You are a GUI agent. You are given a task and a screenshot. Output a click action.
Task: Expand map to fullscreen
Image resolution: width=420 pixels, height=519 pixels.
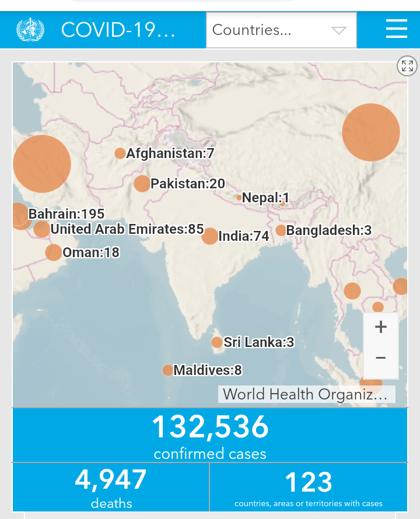pyautogui.click(x=407, y=66)
